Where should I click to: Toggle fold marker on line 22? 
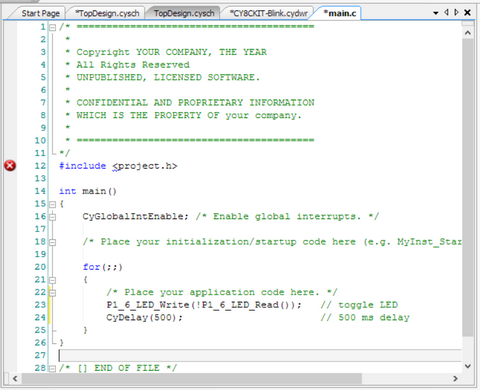(52, 293)
